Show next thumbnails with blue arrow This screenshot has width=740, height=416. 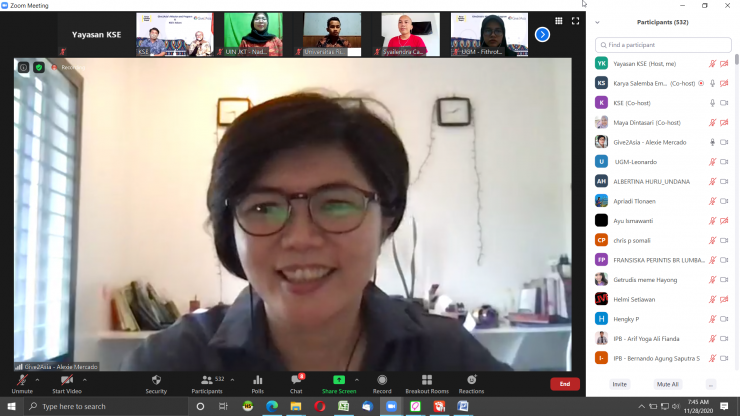coord(542,34)
